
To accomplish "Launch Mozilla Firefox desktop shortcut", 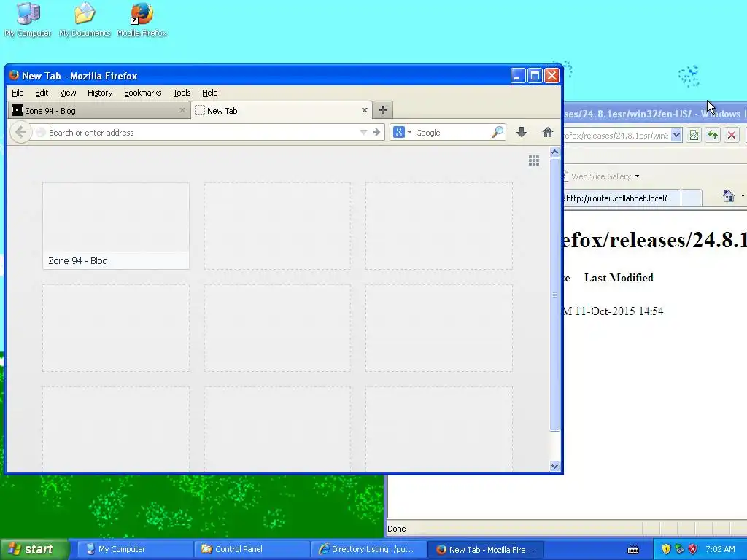I will point(142,20).
